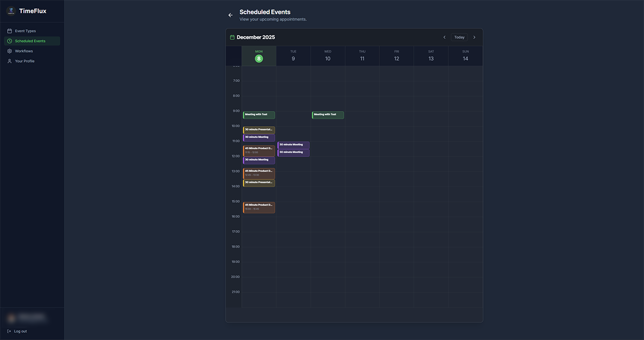Open the Scheduled Events sidebar entry

(x=31, y=41)
